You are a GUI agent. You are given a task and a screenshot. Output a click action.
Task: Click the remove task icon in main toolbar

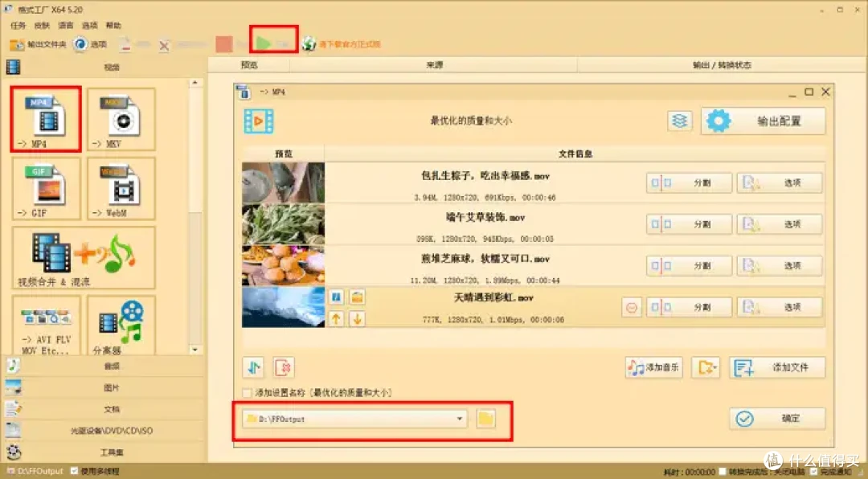pos(125,44)
